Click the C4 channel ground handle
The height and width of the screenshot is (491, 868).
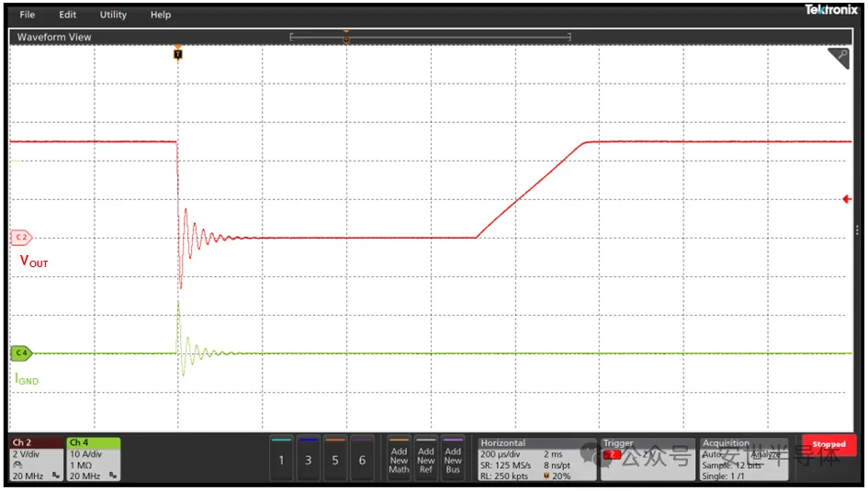[x=22, y=352]
